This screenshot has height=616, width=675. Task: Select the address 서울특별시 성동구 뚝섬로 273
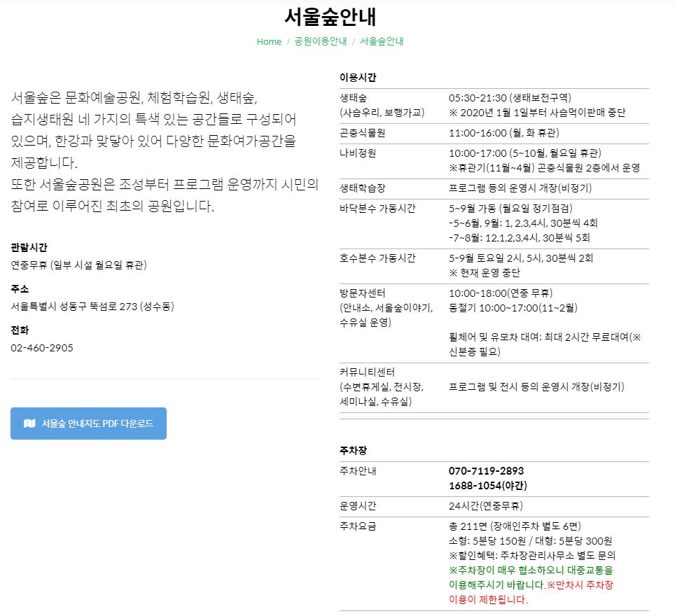click(74, 306)
